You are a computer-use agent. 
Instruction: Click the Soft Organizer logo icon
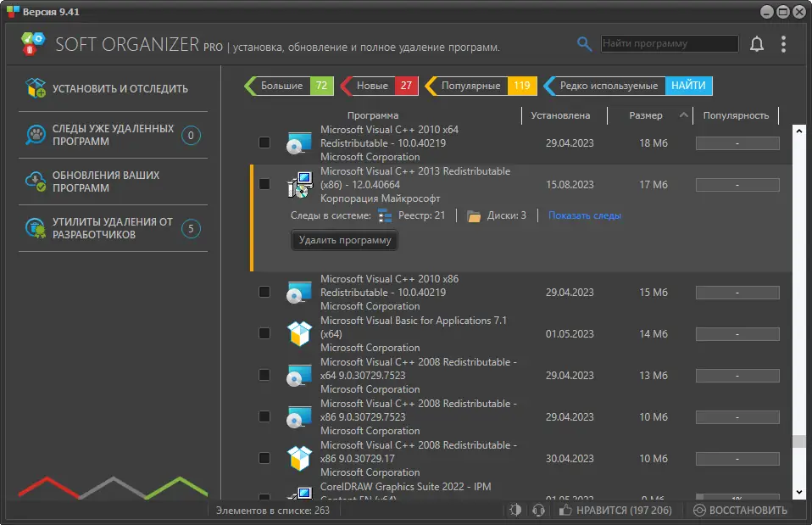click(33, 43)
